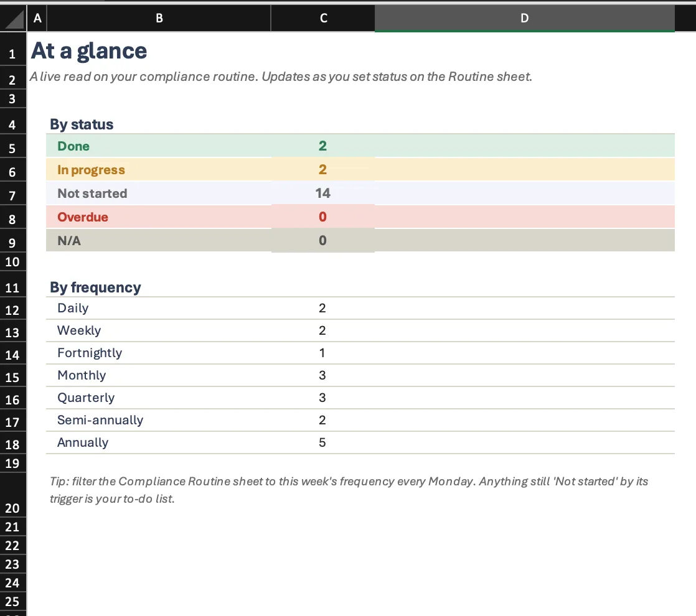Select the 'Done' label cell
The image size is (696, 616).
159,146
